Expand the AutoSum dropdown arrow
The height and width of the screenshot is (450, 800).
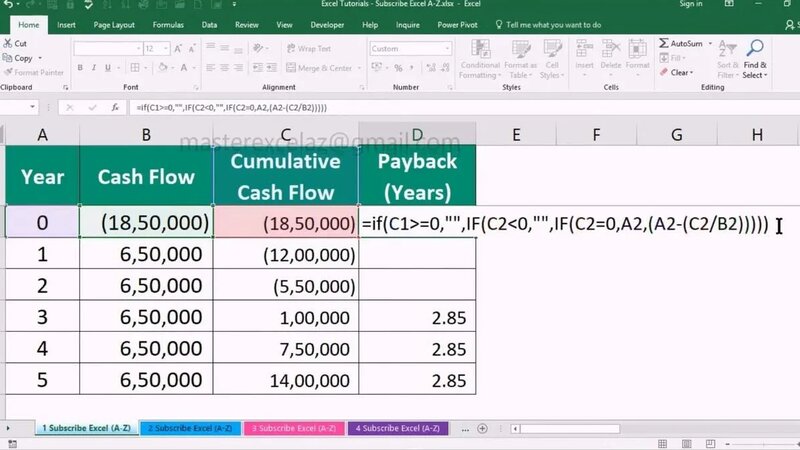710,43
